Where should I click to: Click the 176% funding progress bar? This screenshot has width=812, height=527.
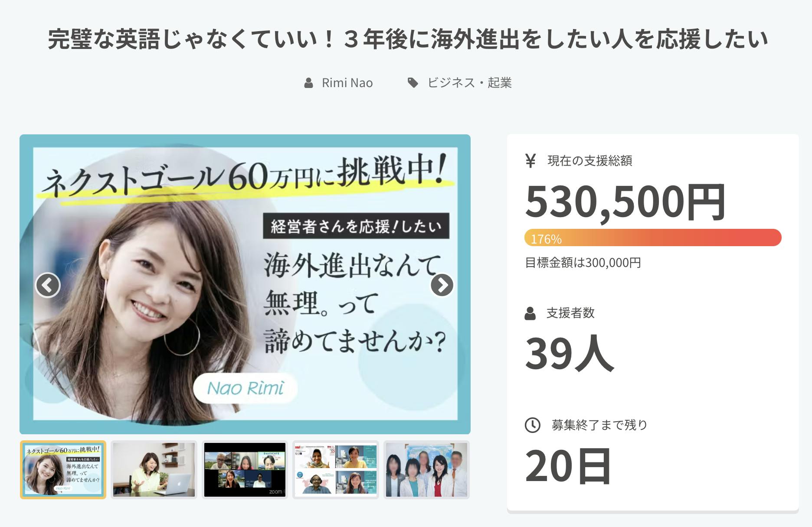(653, 237)
